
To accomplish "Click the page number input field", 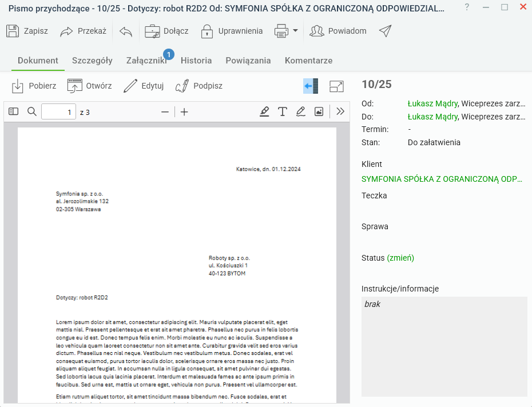I will coord(58,111).
